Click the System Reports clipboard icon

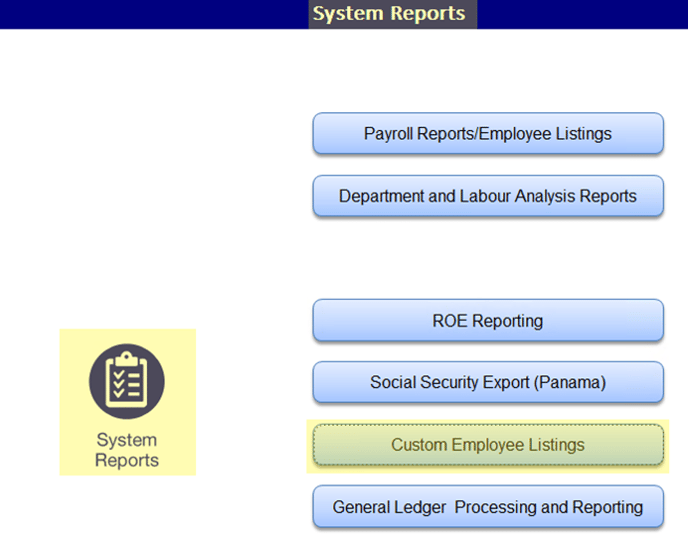(127, 380)
